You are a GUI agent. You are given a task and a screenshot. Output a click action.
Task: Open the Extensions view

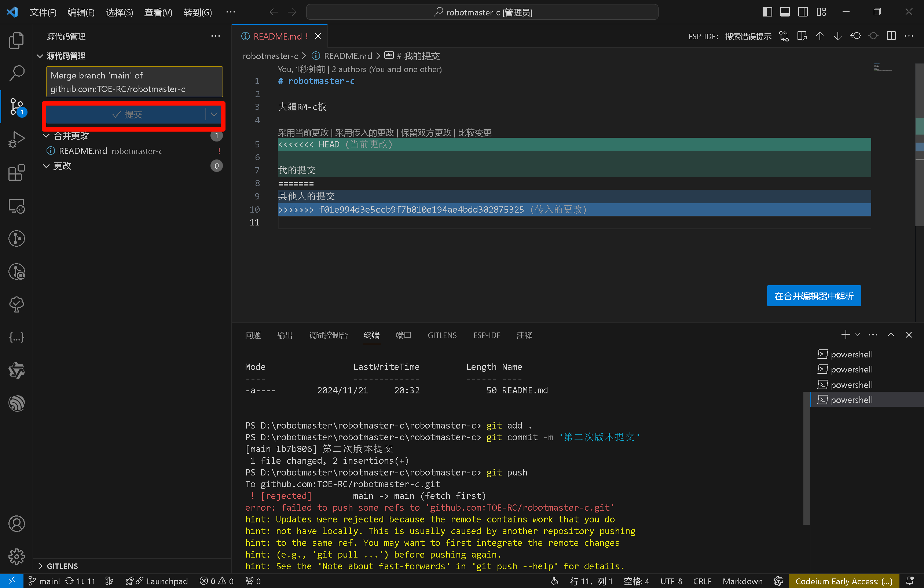[x=16, y=173]
